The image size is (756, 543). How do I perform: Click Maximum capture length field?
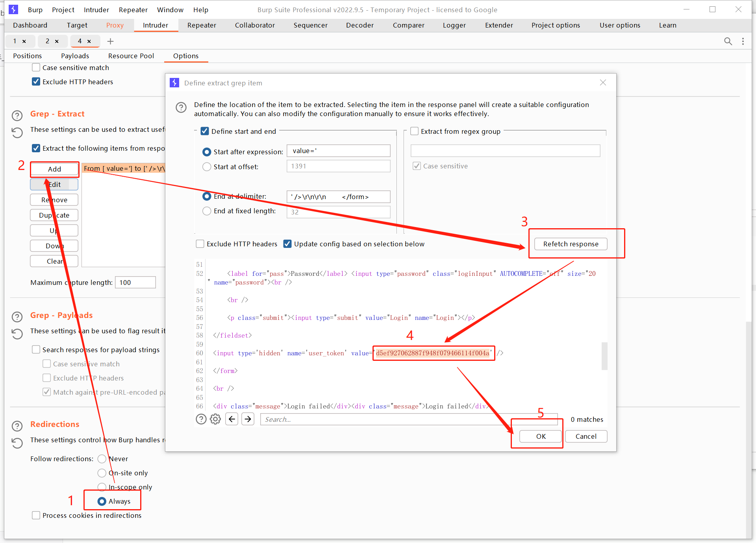135,283
